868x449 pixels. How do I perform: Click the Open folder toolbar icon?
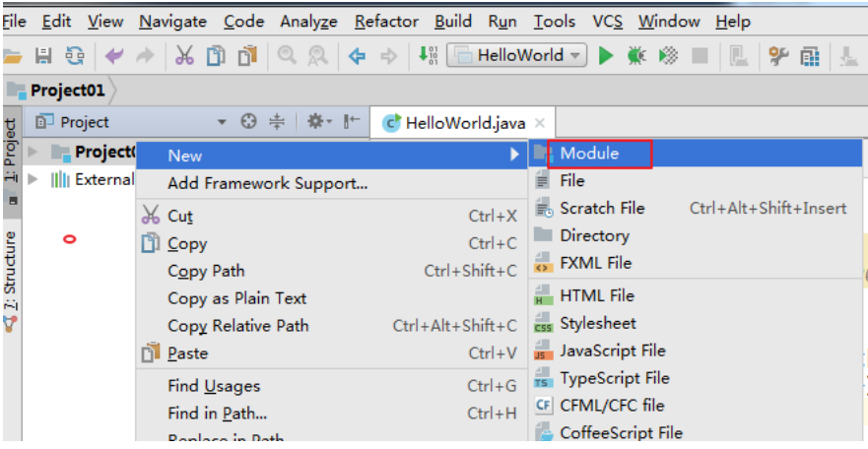pos(12,56)
